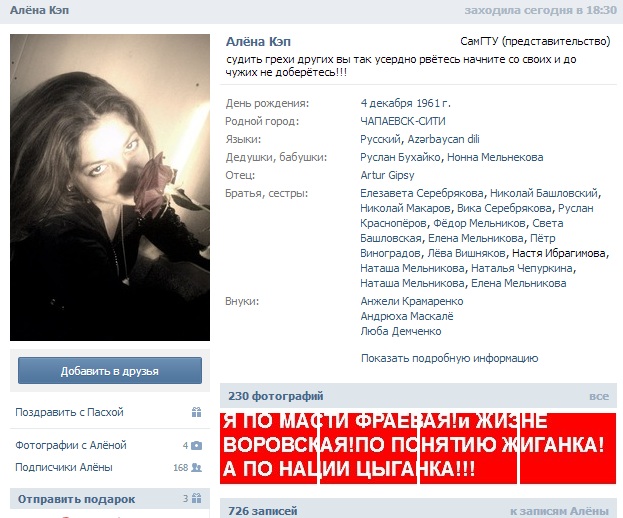Click the label Внуки:

[x=242, y=302]
